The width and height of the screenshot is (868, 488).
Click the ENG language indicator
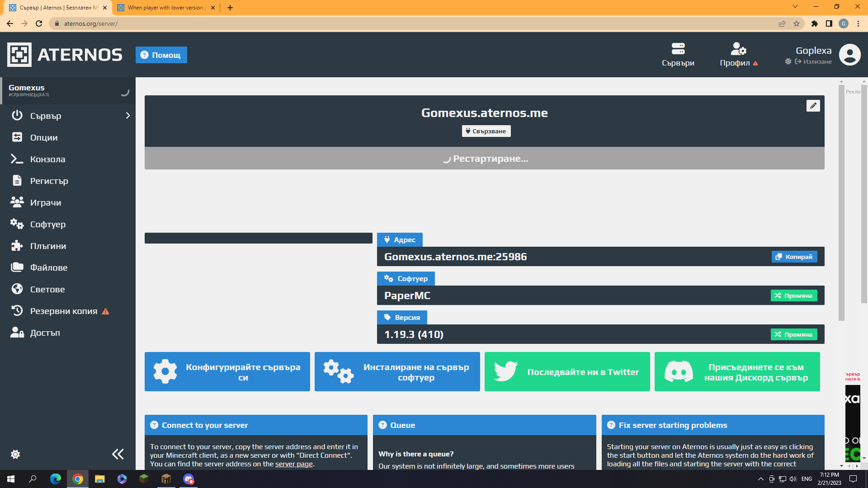tap(807, 479)
